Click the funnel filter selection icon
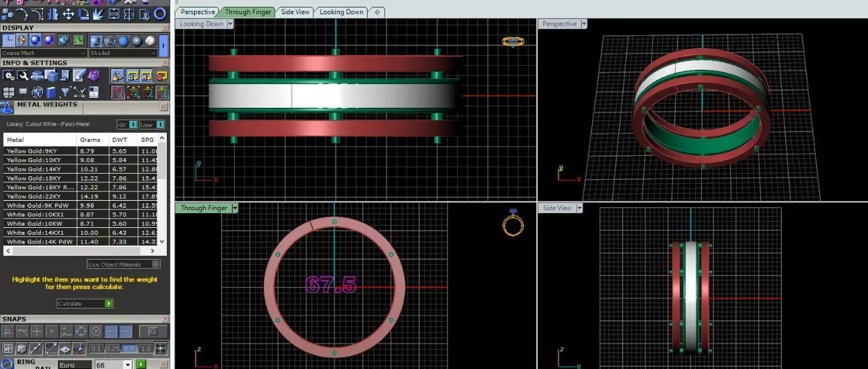The width and height of the screenshot is (868, 369). (x=64, y=92)
